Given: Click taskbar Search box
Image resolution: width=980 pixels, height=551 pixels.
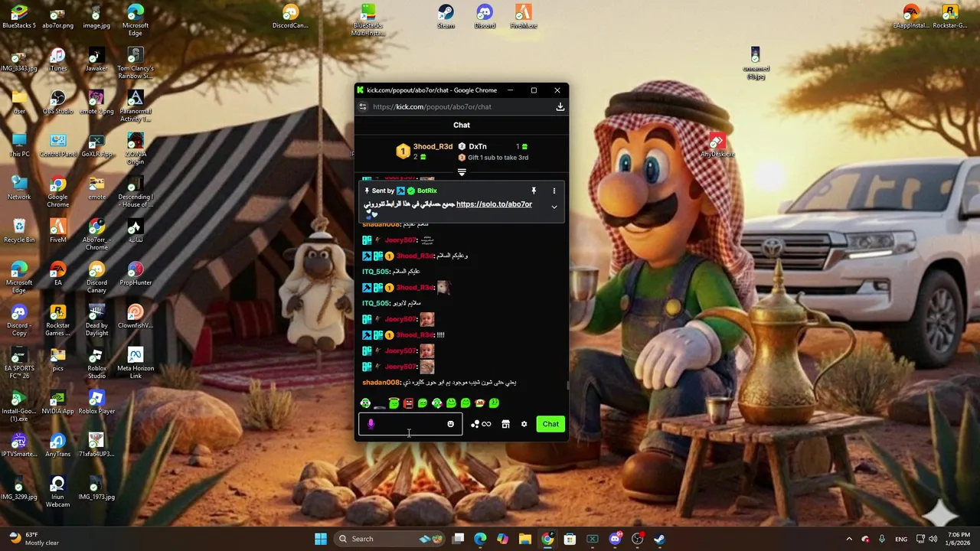Looking at the screenshot, I should tap(390, 539).
